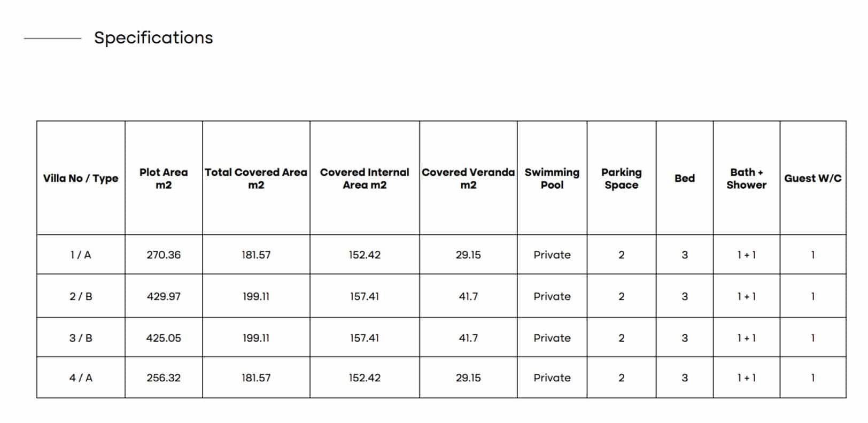Select Total Covered Area m2 header
The width and height of the screenshot is (868, 423).
[x=256, y=179]
